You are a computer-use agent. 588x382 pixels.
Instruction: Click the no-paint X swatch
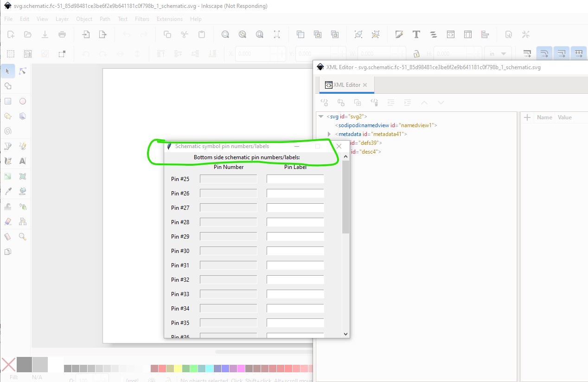point(8,364)
